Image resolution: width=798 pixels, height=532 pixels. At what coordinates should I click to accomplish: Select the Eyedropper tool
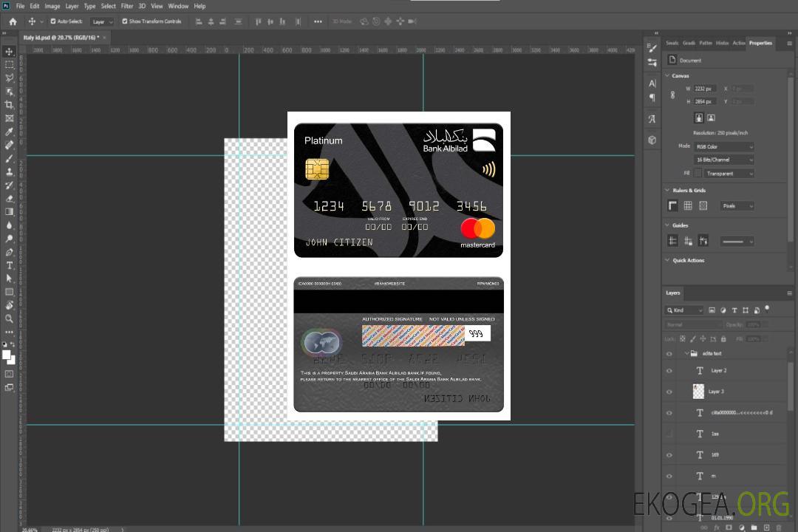pyautogui.click(x=9, y=132)
